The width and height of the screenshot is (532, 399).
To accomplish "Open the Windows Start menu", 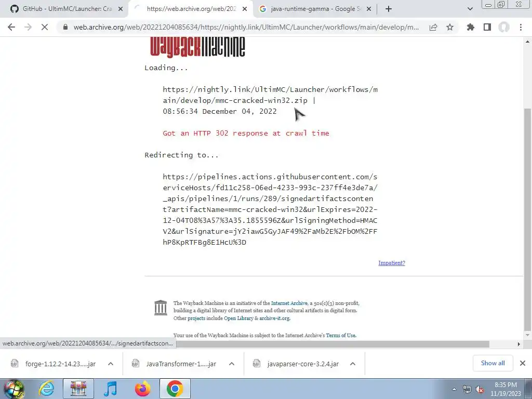I will [14, 389].
